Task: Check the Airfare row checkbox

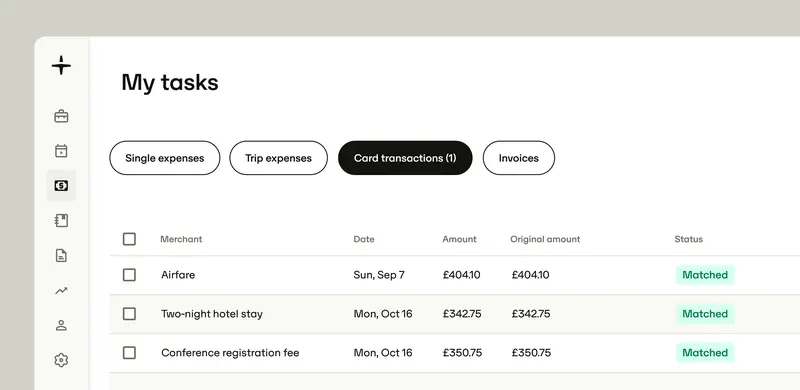Action: pyautogui.click(x=130, y=275)
